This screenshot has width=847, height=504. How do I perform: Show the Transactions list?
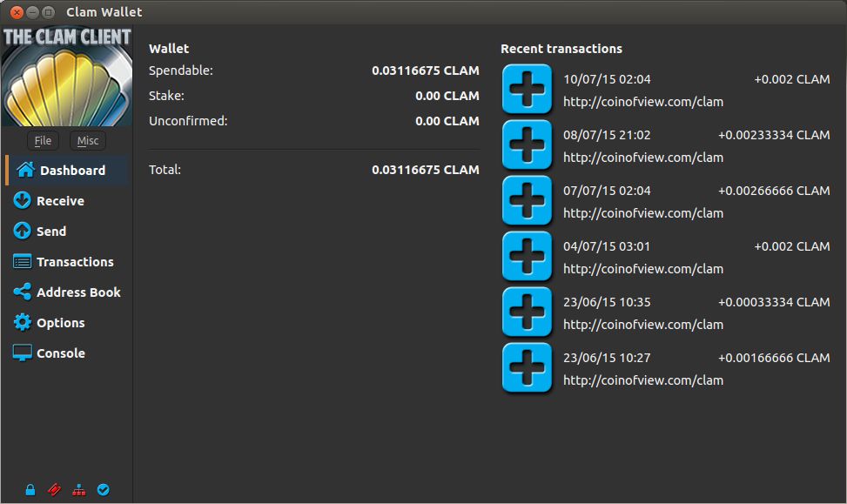pyautogui.click(x=74, y=262)
